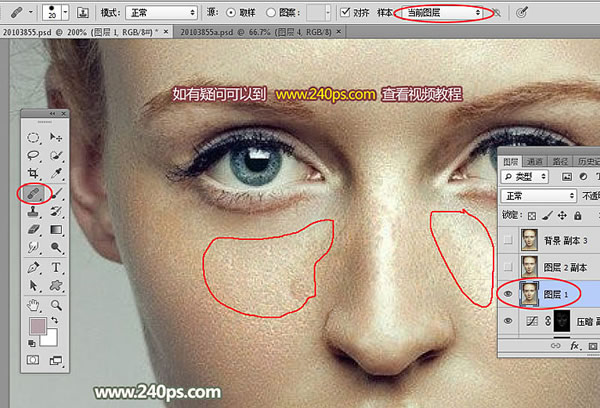Select the Clone Stamp tool
Screen dimensions: 600x408
(x=33, y=211)
